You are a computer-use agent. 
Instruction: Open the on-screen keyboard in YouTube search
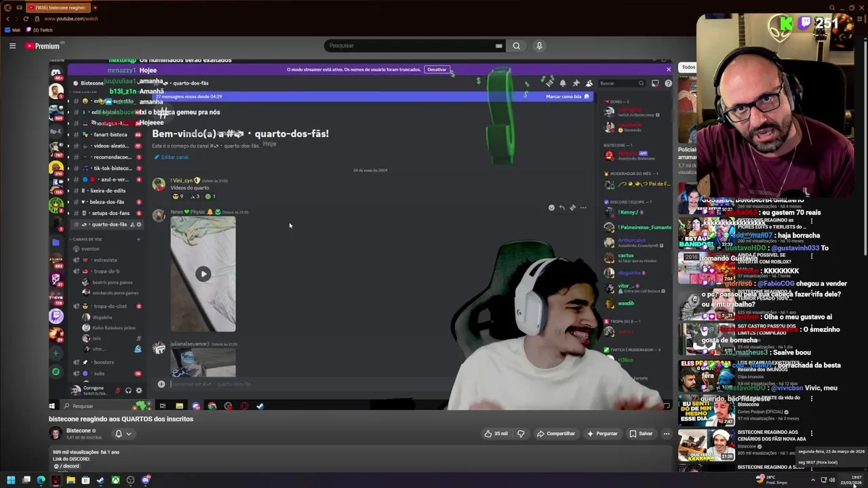coord(499,46)
